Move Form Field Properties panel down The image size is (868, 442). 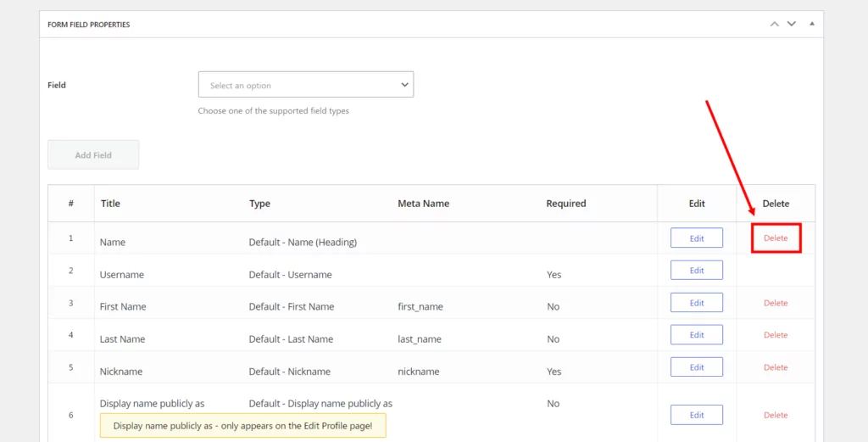[x=792, y=24]
